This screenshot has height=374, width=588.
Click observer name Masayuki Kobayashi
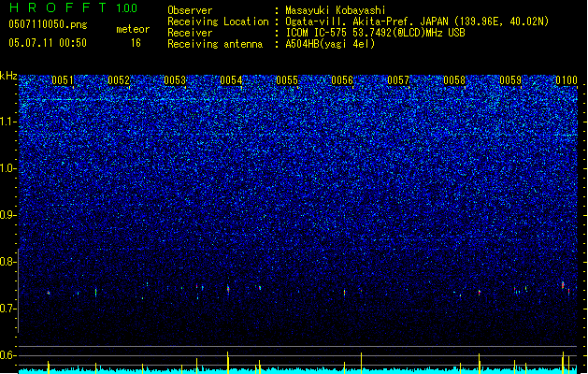(336, 10)
